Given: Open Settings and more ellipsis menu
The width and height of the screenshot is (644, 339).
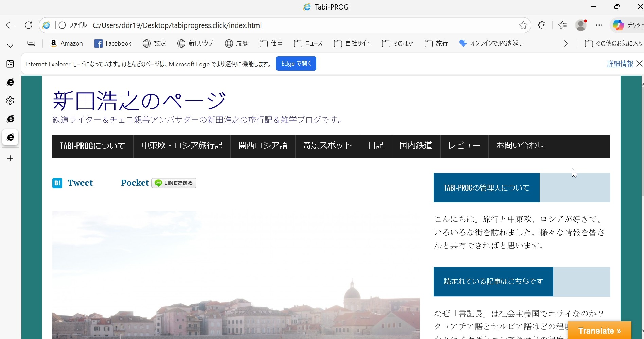Looking at the screenshot, I should tap(599, 25).
